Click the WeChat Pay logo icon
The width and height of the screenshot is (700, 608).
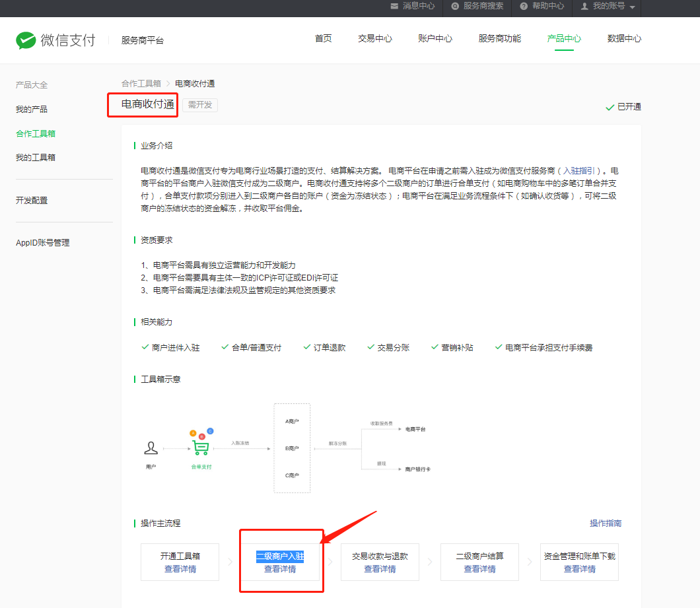(26, 40)
